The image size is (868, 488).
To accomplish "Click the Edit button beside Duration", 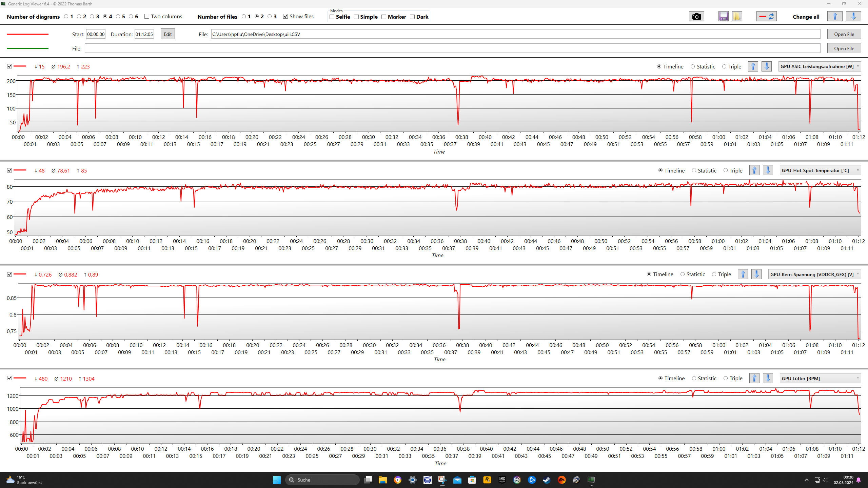I will pyautogui.click(x=167, y=34).
